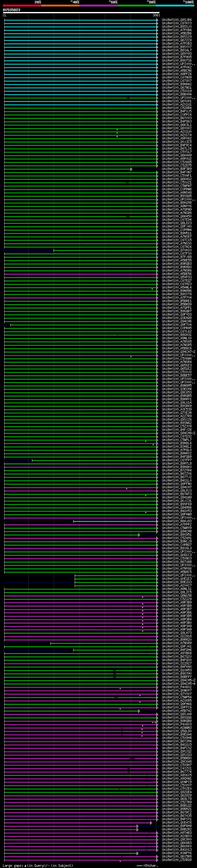The image size is (197, 868).
Task: Click the UniRef100_P40603 label
Action: (176, 724)
